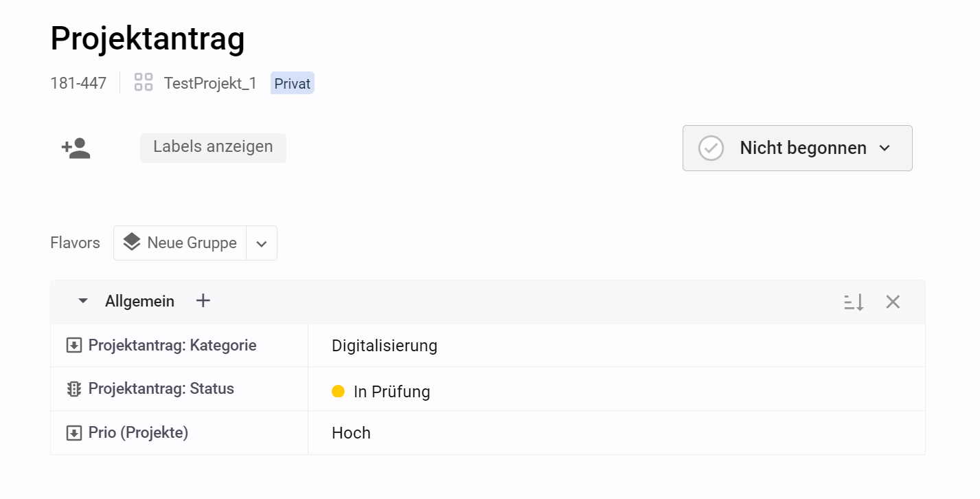Viewport: 980px width, 499px height.
Task: Click the traffic light icon beside Projektantrag: Status
Action: point(73,389)
